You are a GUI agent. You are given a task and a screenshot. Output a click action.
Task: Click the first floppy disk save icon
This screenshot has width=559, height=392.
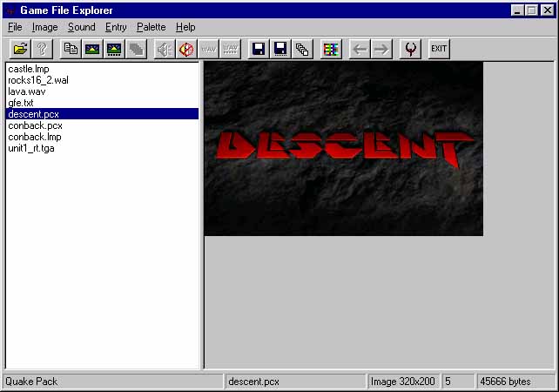tap(259, 49)
